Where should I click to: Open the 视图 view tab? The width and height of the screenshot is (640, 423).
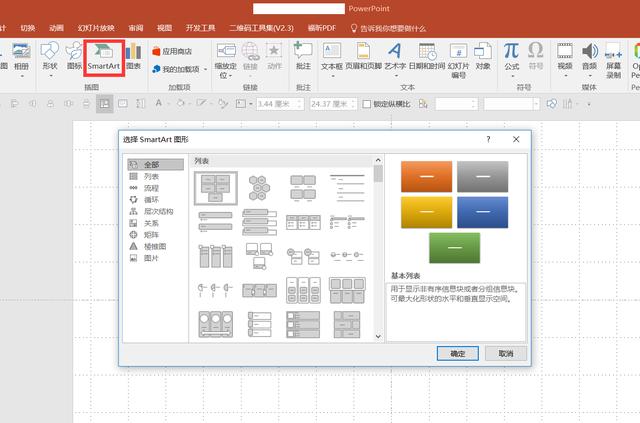tap(164, 28)
